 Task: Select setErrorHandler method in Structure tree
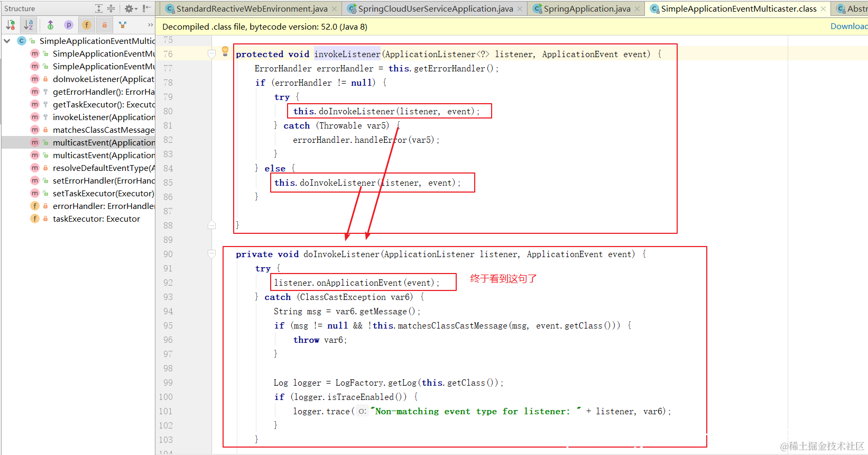103,180
